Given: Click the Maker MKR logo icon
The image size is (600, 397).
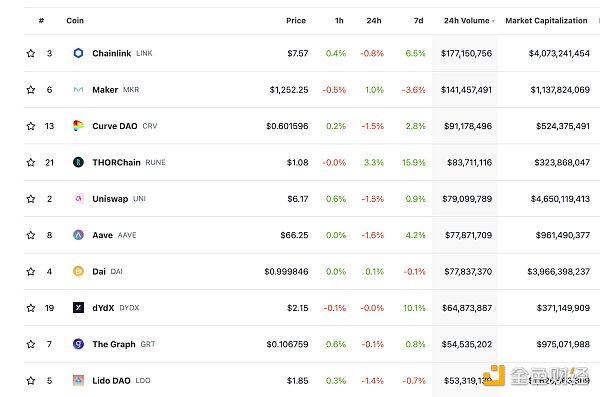Looking at the screenshot, I should 78,90.
